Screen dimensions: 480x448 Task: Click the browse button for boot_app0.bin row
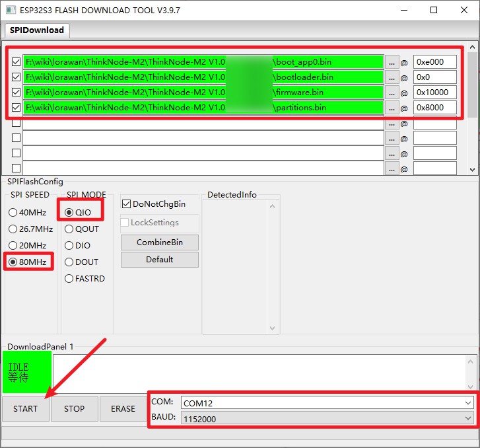coord(392,63)
